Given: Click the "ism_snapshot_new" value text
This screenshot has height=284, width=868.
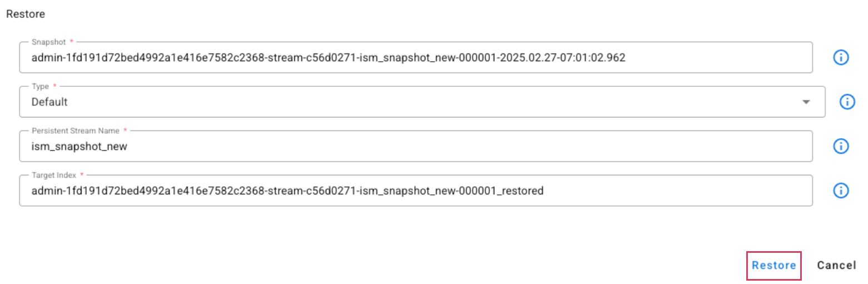Looking at the screenshot, I should [x=80, y=146].
